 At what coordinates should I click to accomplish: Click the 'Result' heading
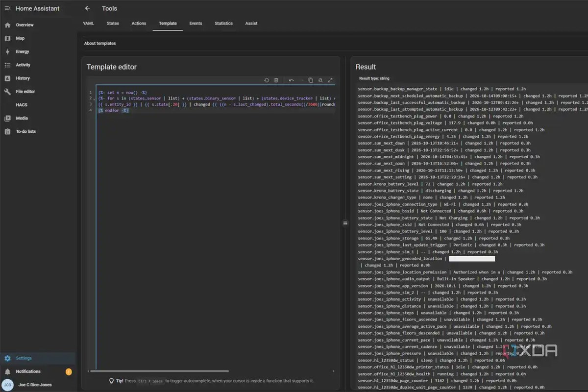(x=366, y=67)
